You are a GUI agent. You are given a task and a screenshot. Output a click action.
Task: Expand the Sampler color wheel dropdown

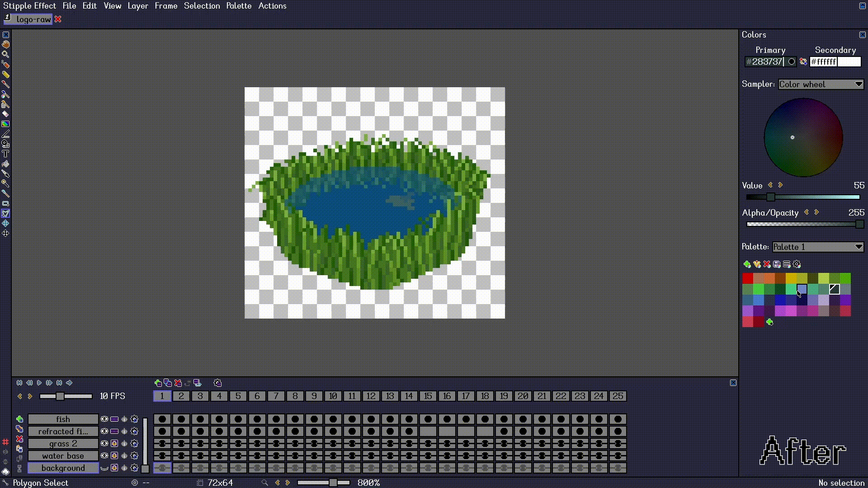pos(859,84)
